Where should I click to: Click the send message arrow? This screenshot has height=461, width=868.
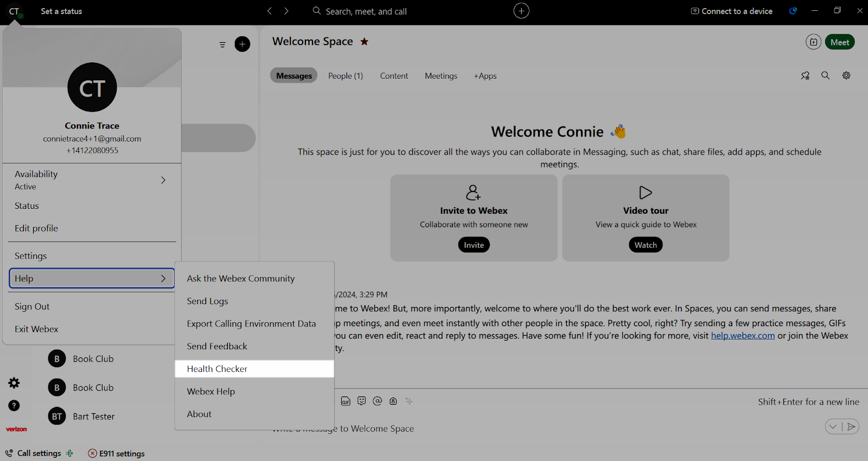tap(852, 427)
